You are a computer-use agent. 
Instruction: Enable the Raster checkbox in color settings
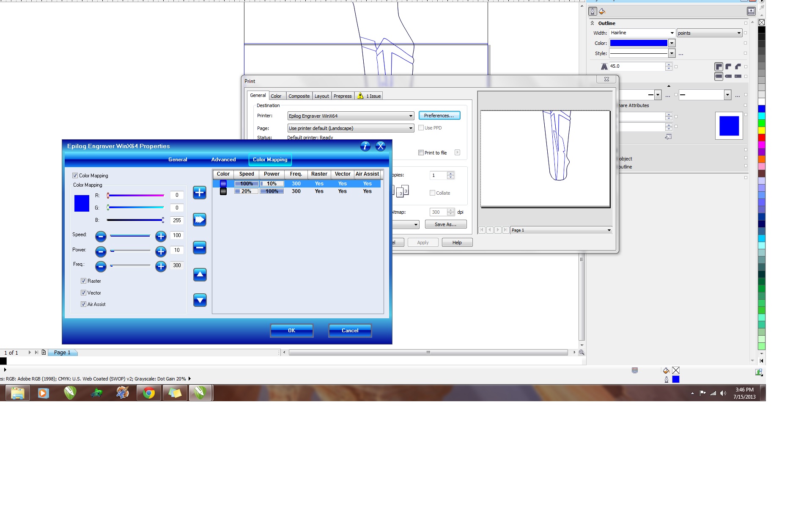tap(83, 280)
